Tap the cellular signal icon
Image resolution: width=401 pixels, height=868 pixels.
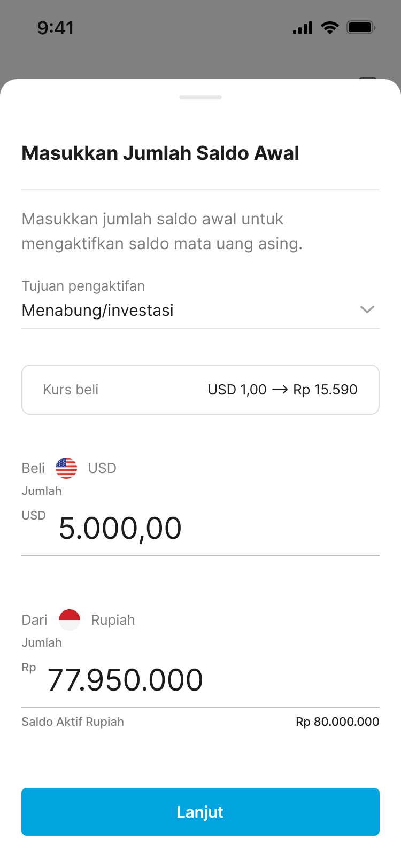tap(303, 28)
